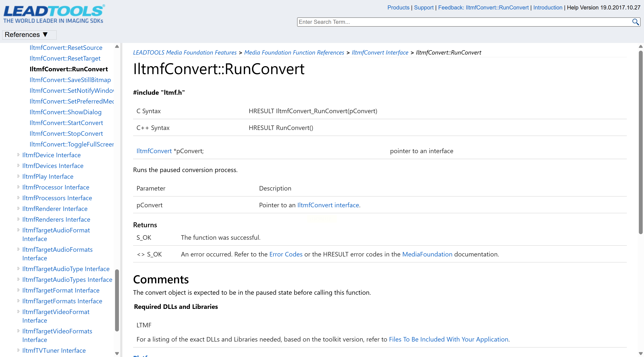Viewport: 644px width, 357px height.
Task: Open IltmfTVTuner Interface tree link
Action: pos(54,351)
